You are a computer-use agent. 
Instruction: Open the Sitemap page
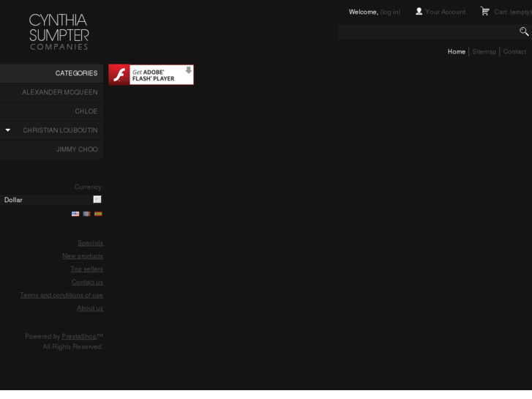[484, 52]
